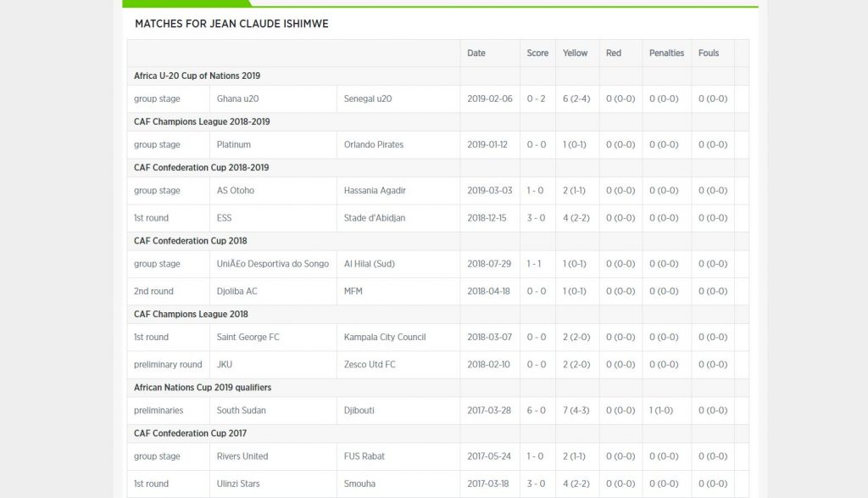
Task: Click the Penalties column header
Action: (x=666, y=53)
